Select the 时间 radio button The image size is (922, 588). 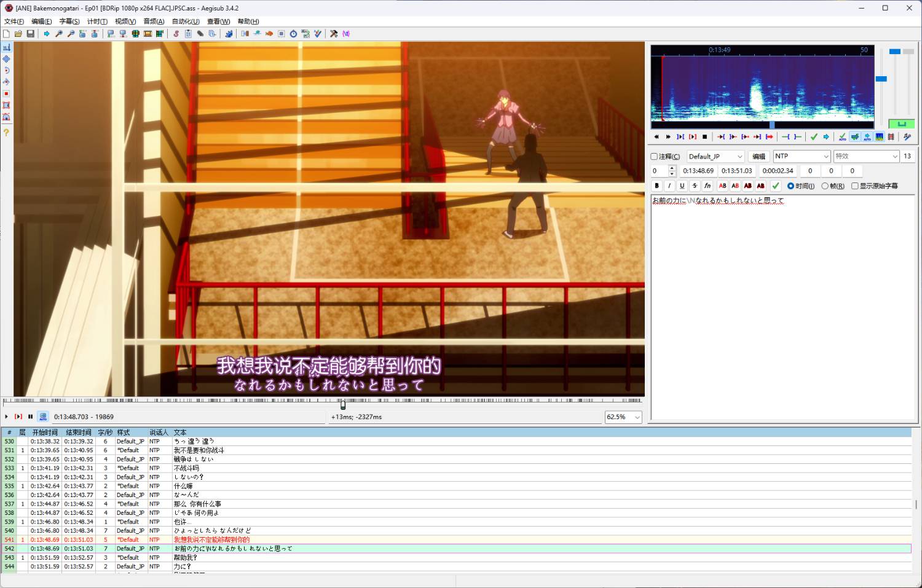[x=790, y=186]
